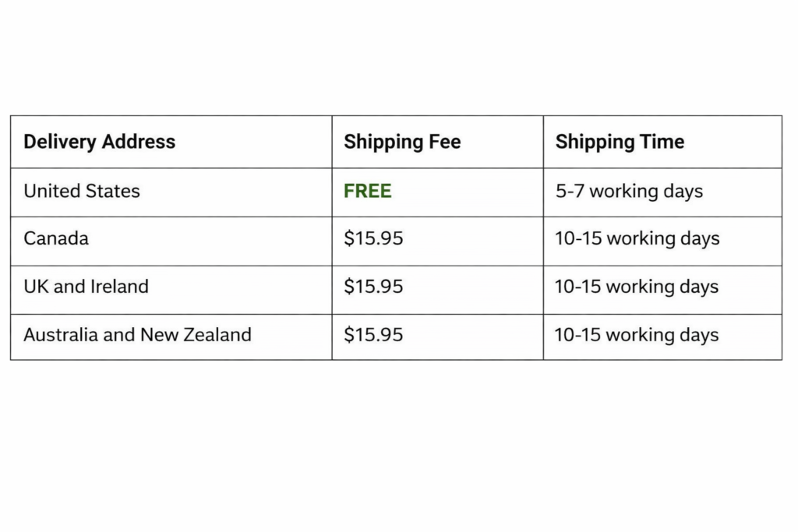This screenshot has width=798, height=532.
Task: Click the word Address in the table header
Action: coord(139,142)
